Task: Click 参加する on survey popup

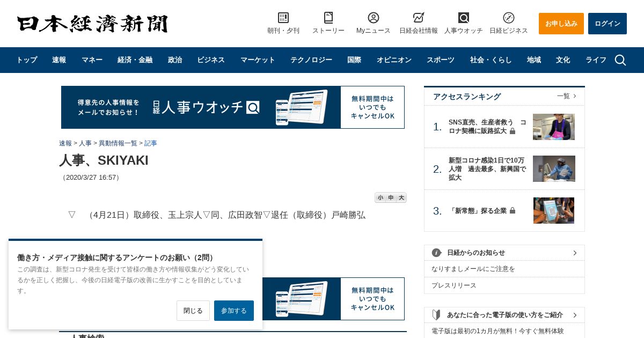Action: [234, 311]
